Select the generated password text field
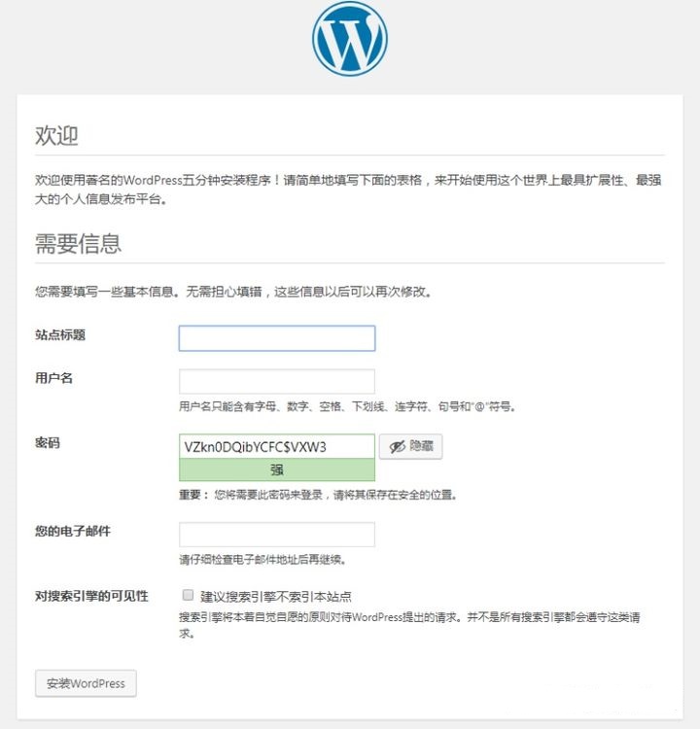The image size is (700, 729). click(x=277, y=447)
